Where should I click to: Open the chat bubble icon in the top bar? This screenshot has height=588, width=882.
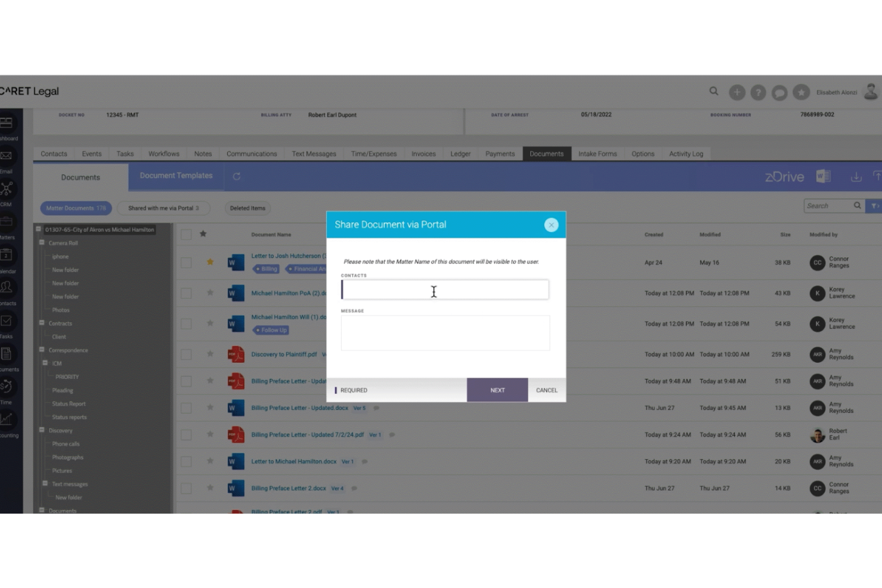[779, 92]
